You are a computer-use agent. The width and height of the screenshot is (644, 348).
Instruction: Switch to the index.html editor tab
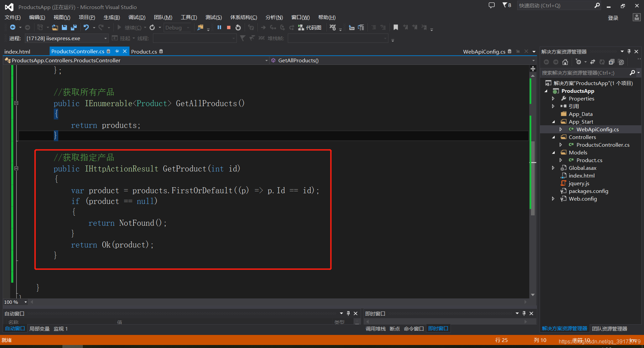click(x=17, y=52)
